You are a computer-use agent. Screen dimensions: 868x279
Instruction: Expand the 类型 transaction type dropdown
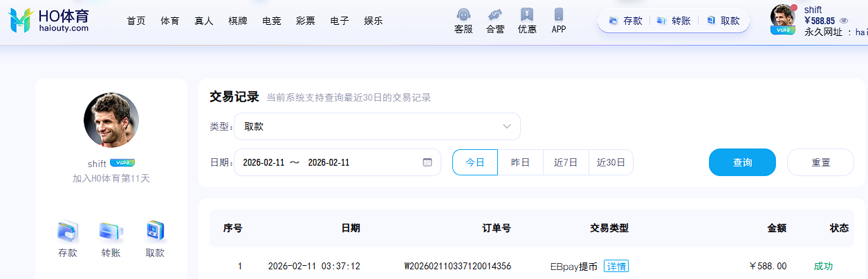377,126
